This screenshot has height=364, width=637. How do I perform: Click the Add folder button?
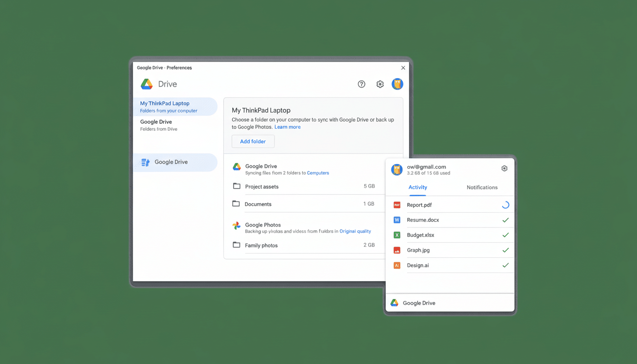[253, 141]
